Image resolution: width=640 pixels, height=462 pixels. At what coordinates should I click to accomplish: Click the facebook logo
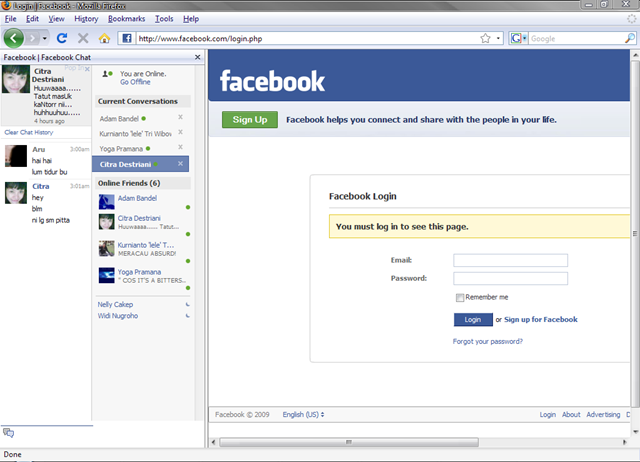pyautogui.click(x=272, y=81)
